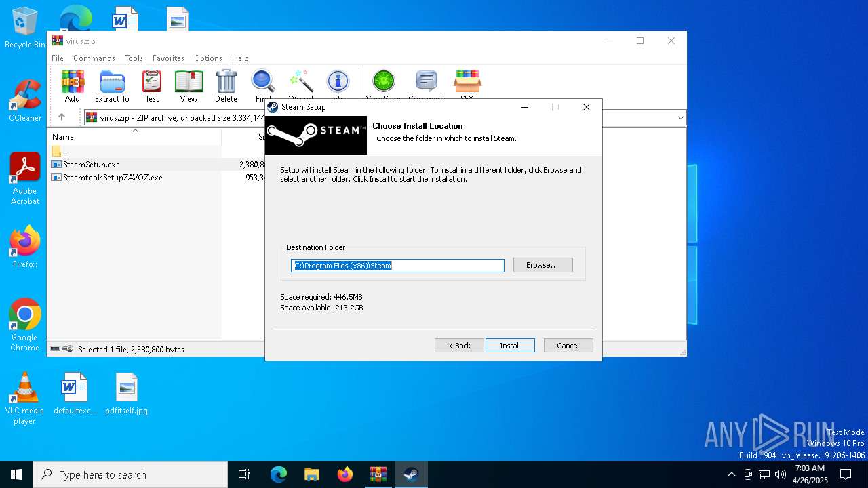Click the network tray icon
Screen dimensions: 868x488
tap(764, 474)
